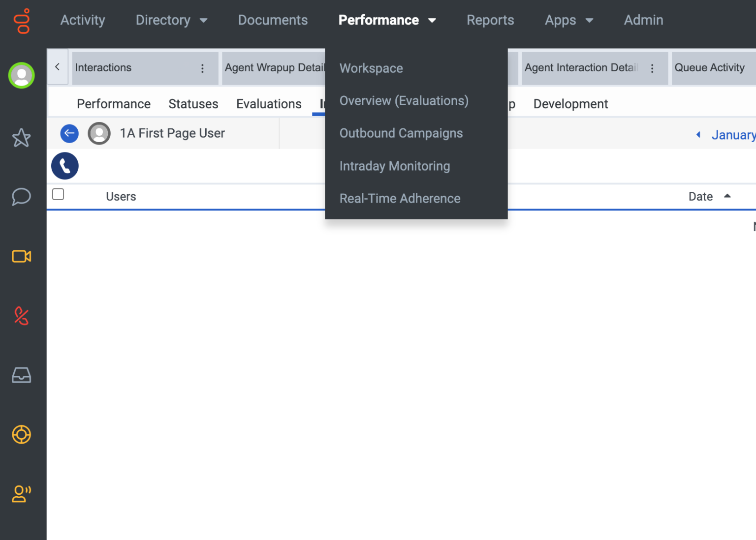Select Intraday Monitoring from the Performance menu

(394, 166)
